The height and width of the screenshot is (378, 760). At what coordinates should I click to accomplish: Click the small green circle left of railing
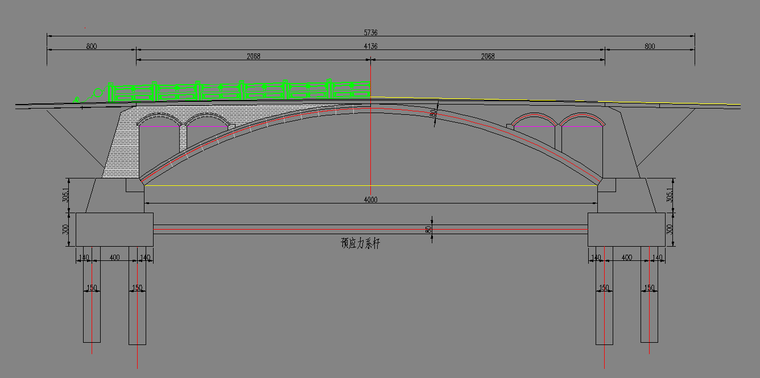click(x=98, y=92)
